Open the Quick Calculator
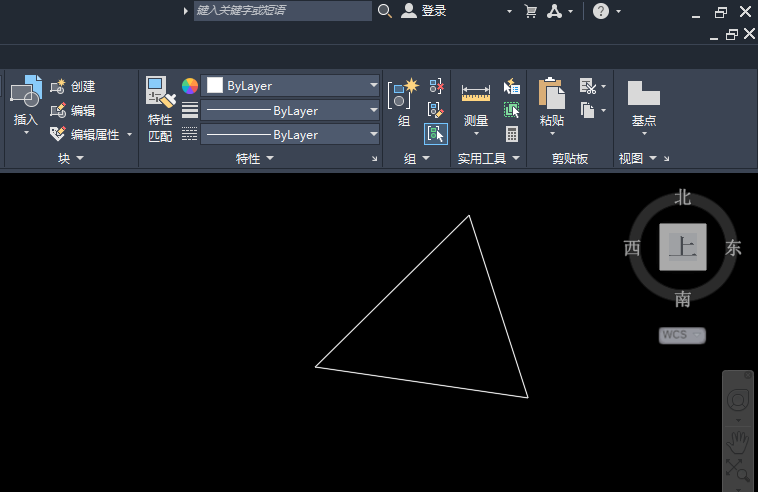 click(512, 134)
